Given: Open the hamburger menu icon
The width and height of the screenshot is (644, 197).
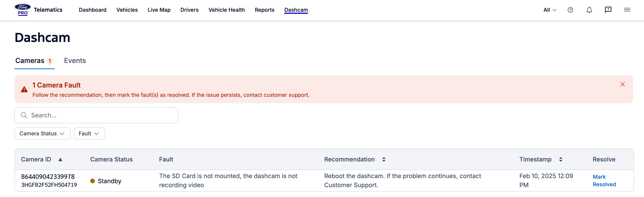Looking at the screenshot, I should pos(627,10).
